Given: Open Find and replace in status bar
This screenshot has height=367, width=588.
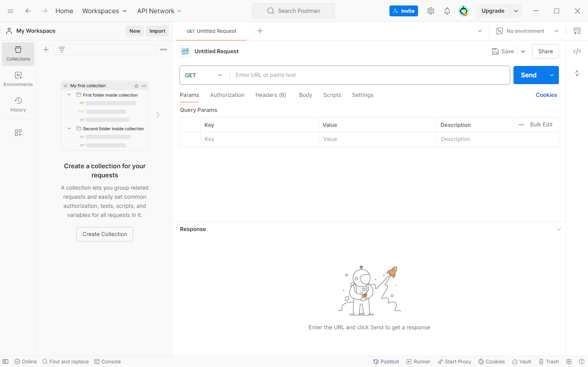Looking at the screenshot, I should (65, 362).
